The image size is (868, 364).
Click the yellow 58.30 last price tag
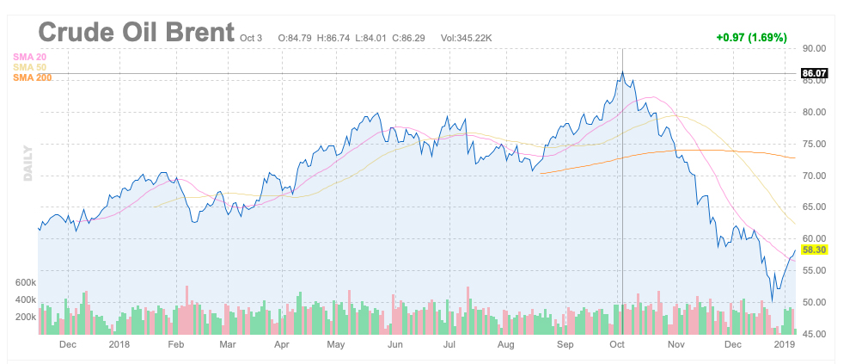(813, 250)
